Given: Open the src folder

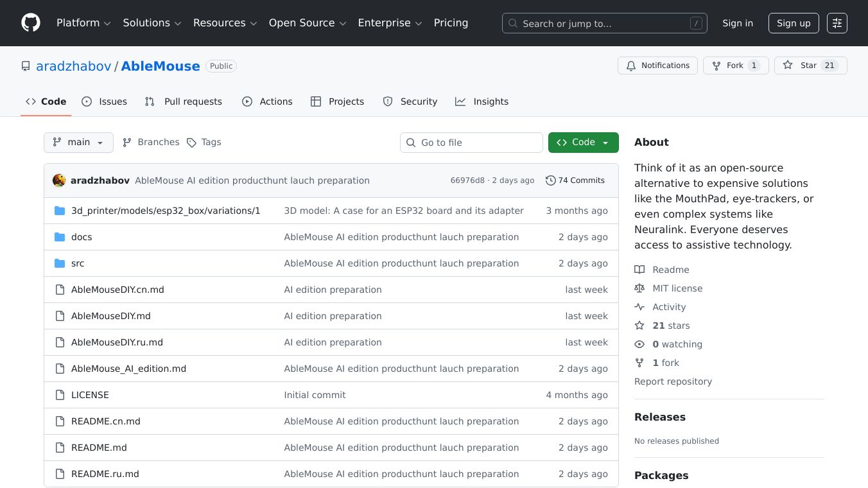Looking at the screenshot, I should 78,263.
